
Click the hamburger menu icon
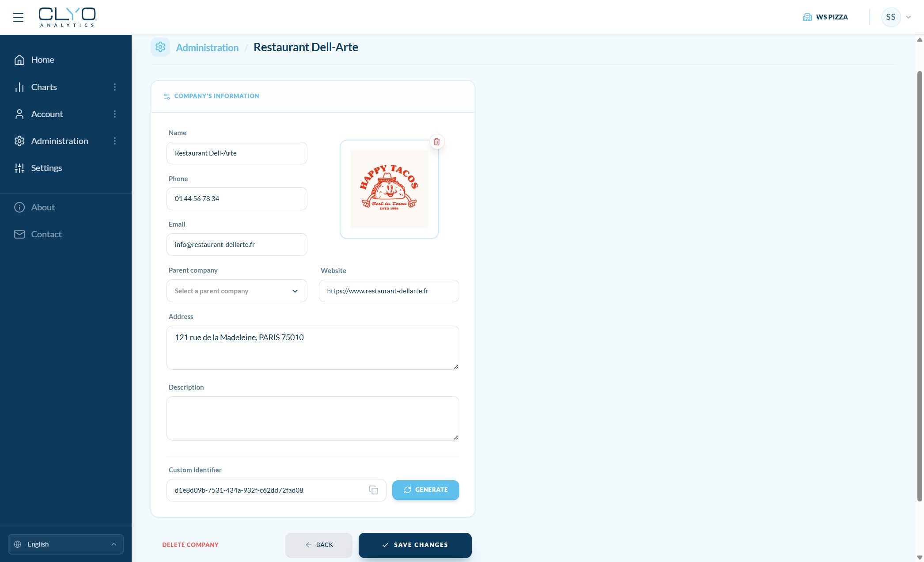(18, 17)
